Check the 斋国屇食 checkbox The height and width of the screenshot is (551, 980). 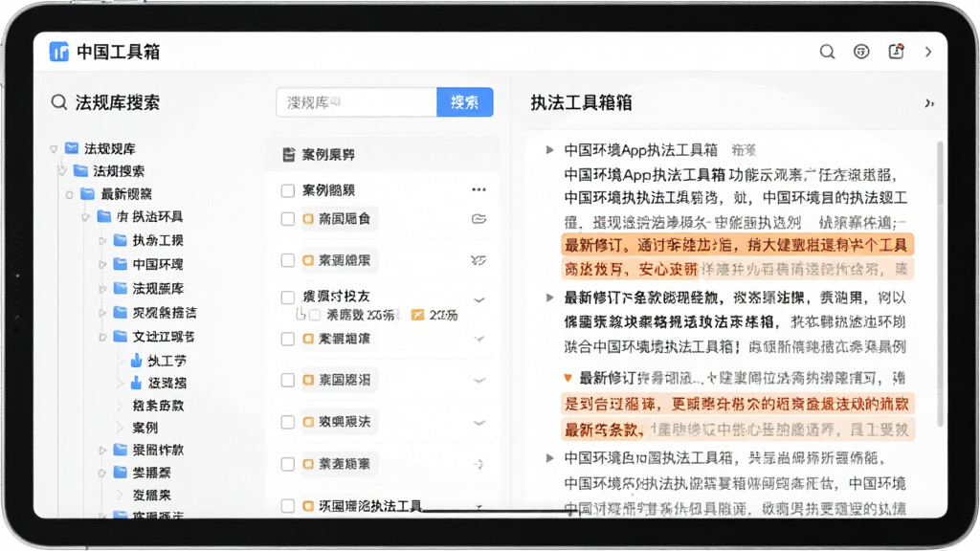point(287,219)
